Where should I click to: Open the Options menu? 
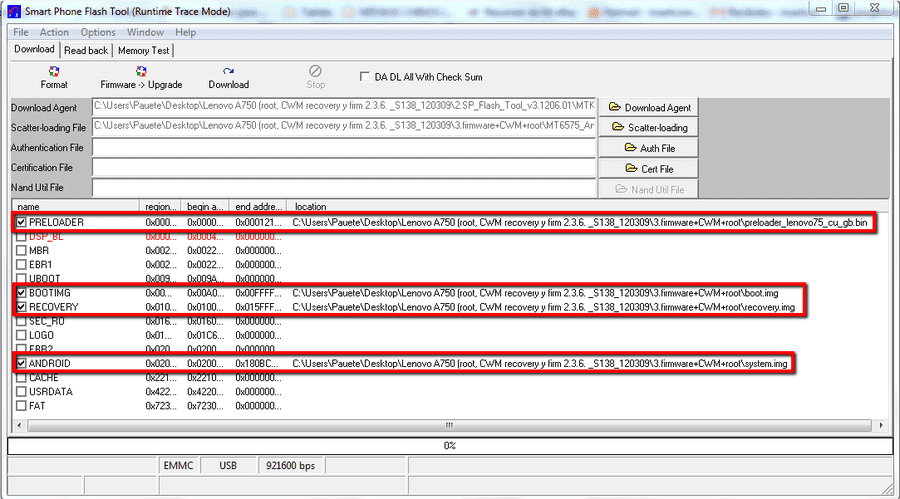tap(98, 32)
